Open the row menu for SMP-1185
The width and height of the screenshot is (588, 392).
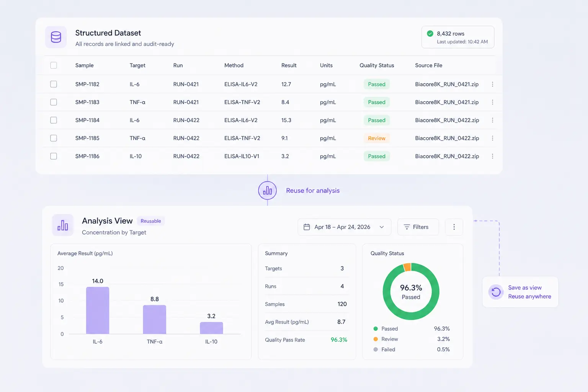click(x=492, y=138)
